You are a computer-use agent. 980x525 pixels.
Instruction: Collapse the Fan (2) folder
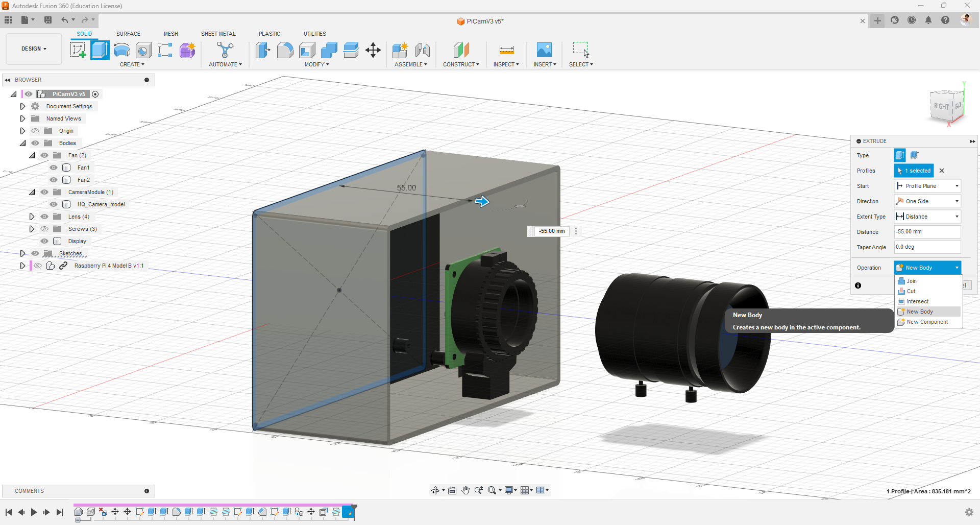[x=32, y=155]
